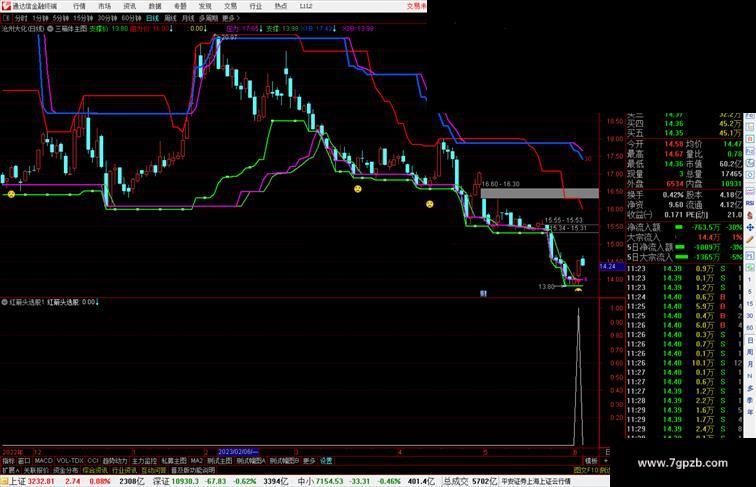Click the 净流入额 row in quote panel
The width and height of the screenshot is (756, 487).
tap(684, 227)
